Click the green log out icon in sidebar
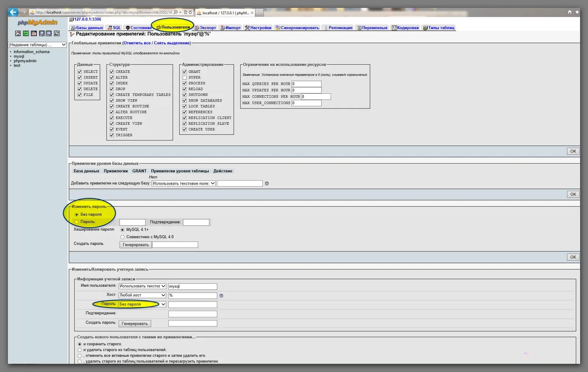This screenshot has height=372, width=588. (26, 33)
